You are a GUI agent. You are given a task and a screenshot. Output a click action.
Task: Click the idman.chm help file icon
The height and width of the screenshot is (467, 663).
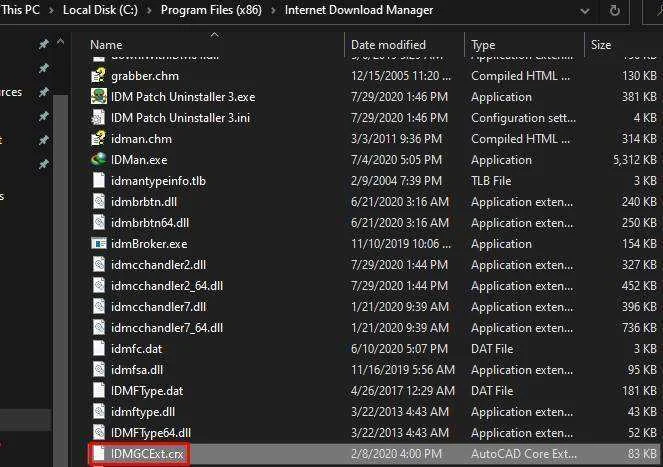99,139
